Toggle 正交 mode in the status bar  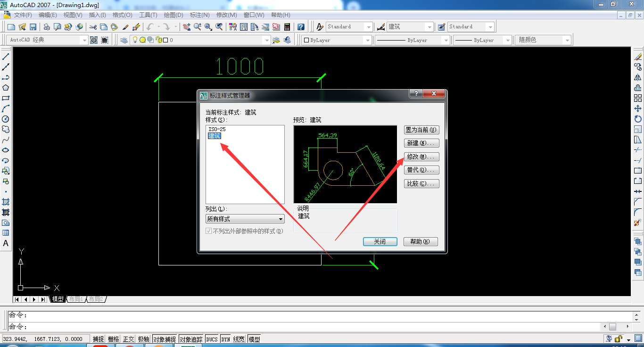128,339
